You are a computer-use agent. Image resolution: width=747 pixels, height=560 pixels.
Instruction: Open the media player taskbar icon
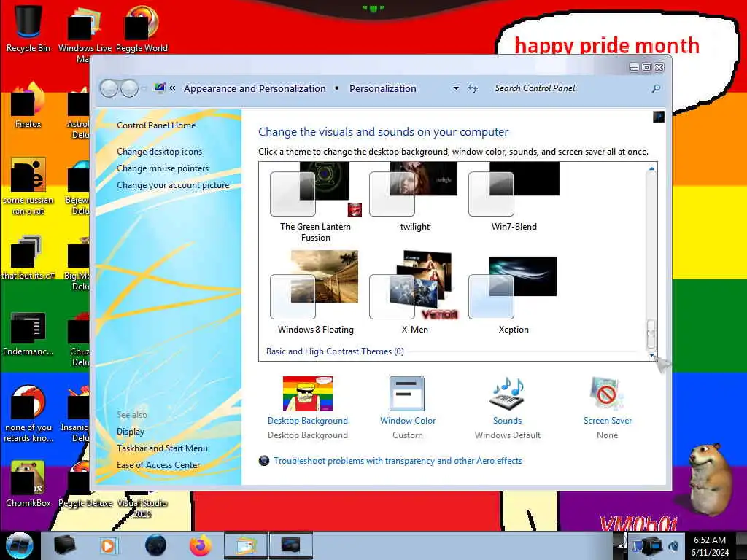(x=109, y=545)
